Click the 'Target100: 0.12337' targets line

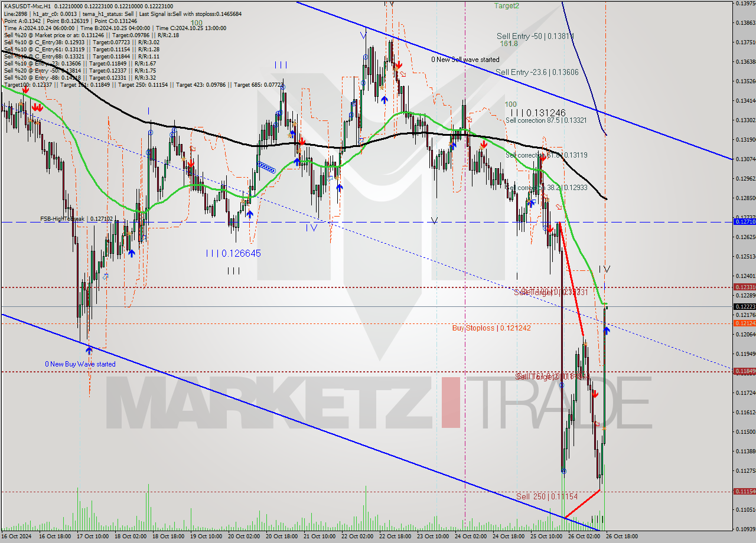tap(145, 84)
